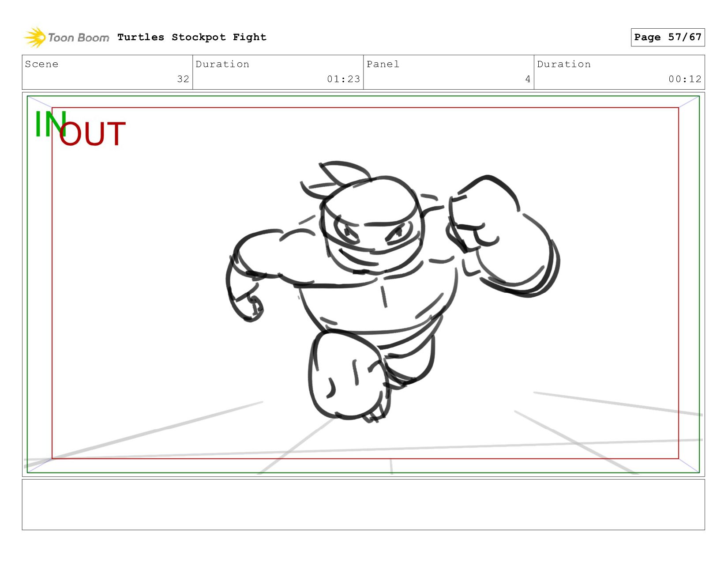Click the panel number '4'
Viewport: 728px width, 563px height.
coord(528,79)
